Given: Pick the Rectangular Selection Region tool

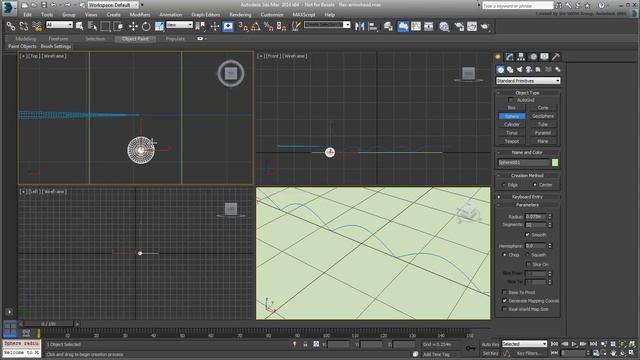Looking at the screenshot, I should (x=105, y=26).
